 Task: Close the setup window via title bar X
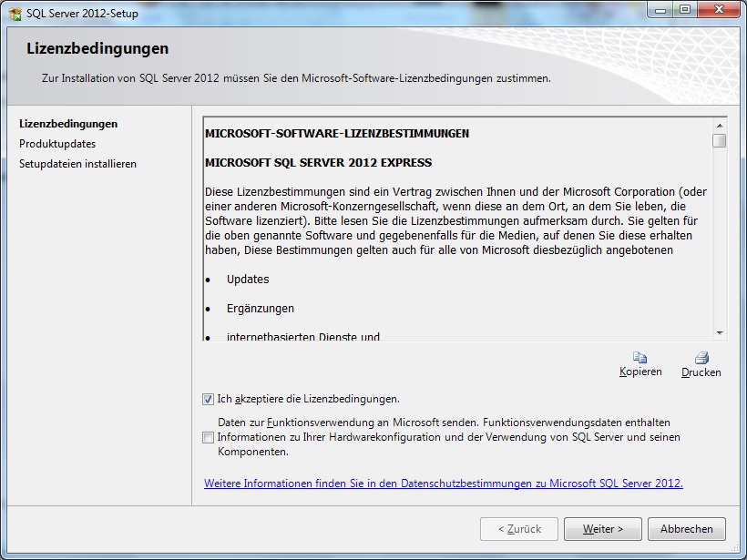(718, 9)
